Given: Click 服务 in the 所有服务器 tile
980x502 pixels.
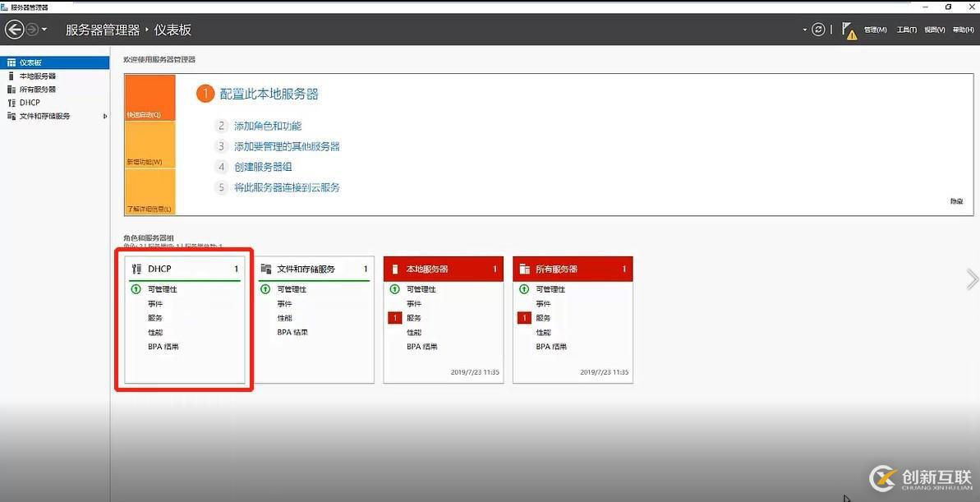Looking at the screenshot, I should pyautogui.click(x=543, y=318).
